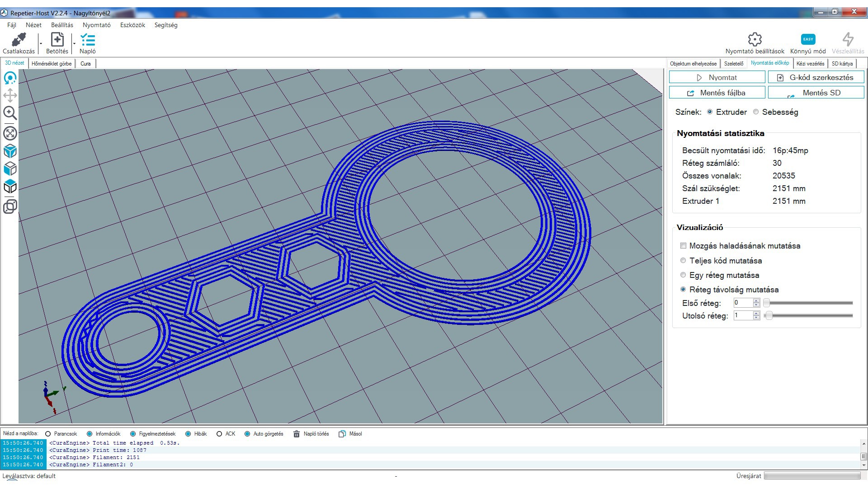Image resolution: width=868 pixels, height=488 pixels.
Task: Switch to Könnyű mód easy mode
Action: coord(807,39)
